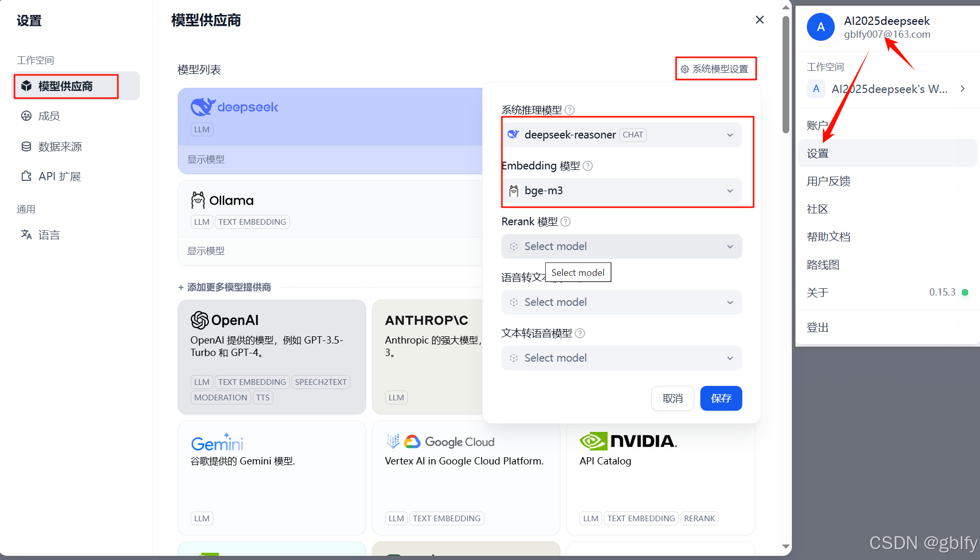The height and width of the screenshot is (560, 980).
Task: Open the bge-m3 embedding model dropdown
Action: click(x=622, y=191)
